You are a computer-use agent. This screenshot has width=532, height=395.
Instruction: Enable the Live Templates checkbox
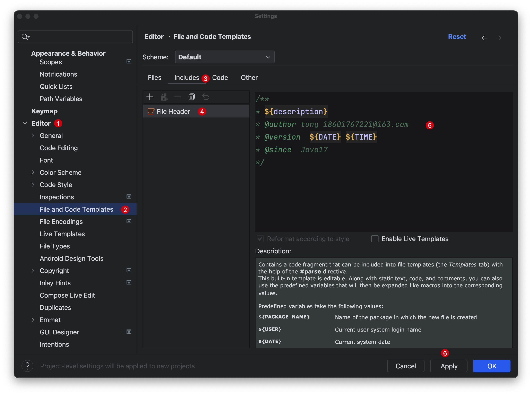[x=375, y=239]
